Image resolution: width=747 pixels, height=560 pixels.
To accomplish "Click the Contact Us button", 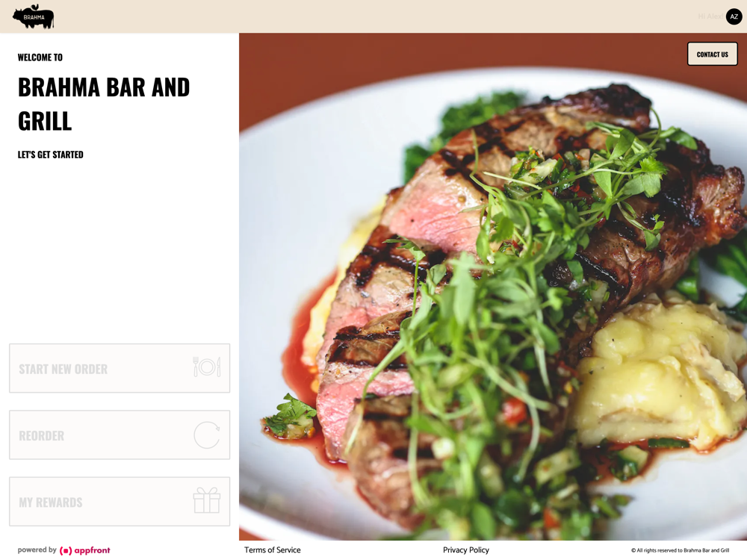I will point(712,55).
